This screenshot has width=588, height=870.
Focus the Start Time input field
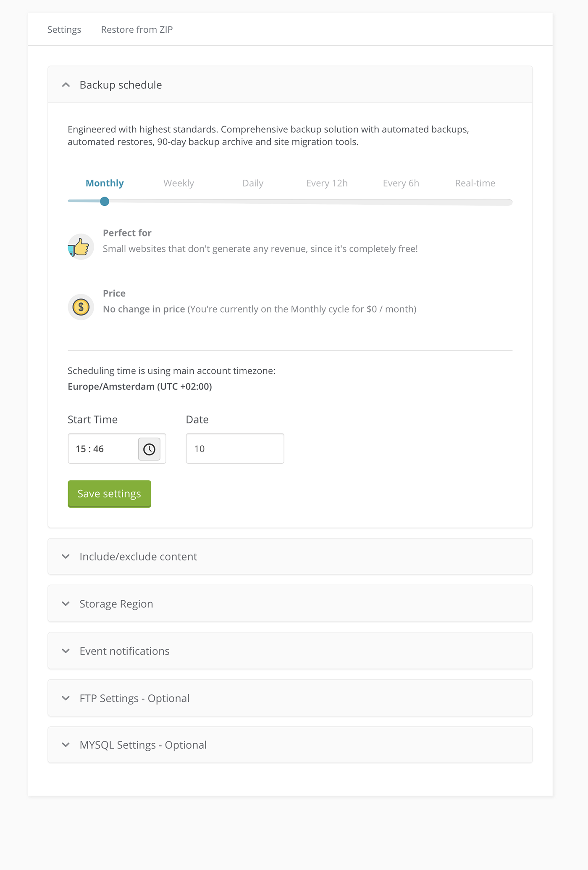pos(103,449)
